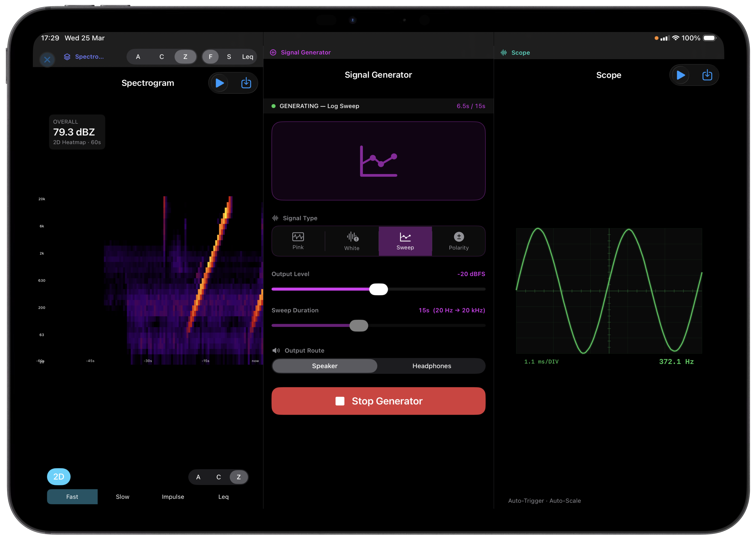This screenshot has width=756, height=539.
Task: Switch to the Polarity signal type
Action: (x=459, y=241)
